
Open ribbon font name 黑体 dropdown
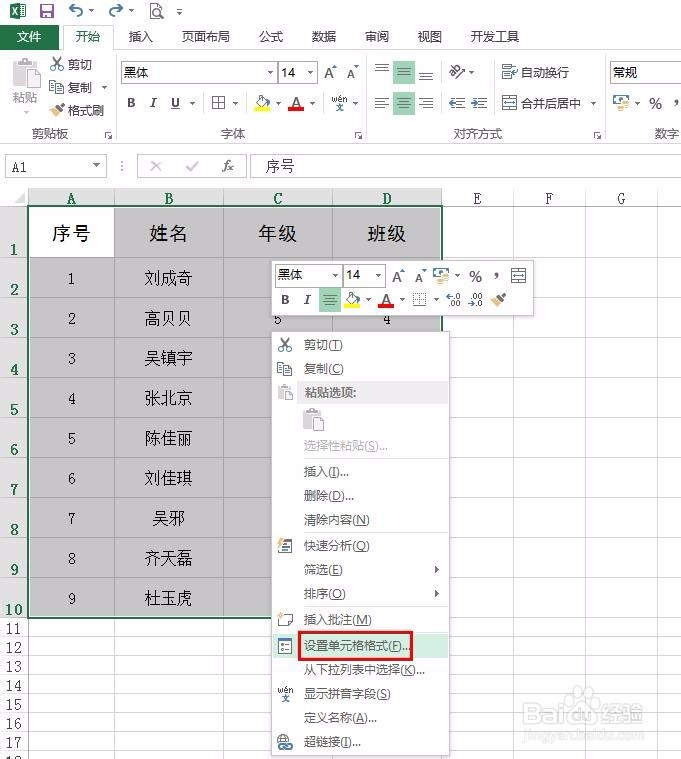271,73
